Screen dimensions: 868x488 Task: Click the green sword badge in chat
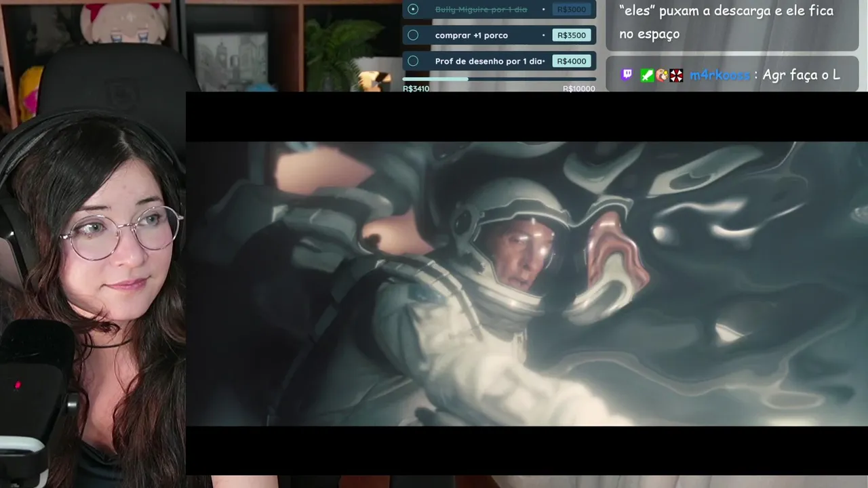[x=647, y=75]
